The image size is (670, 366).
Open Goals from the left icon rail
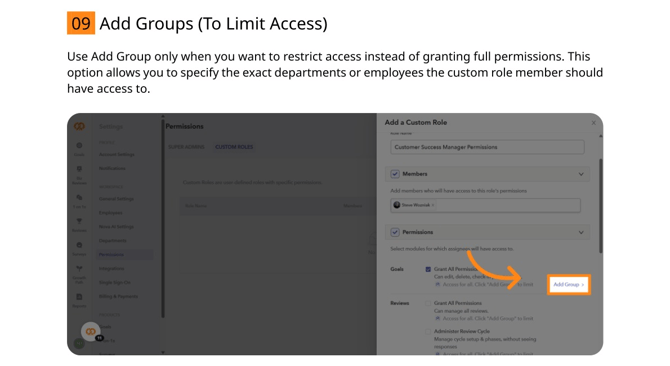pyautogui.click(x=79, y=149)
